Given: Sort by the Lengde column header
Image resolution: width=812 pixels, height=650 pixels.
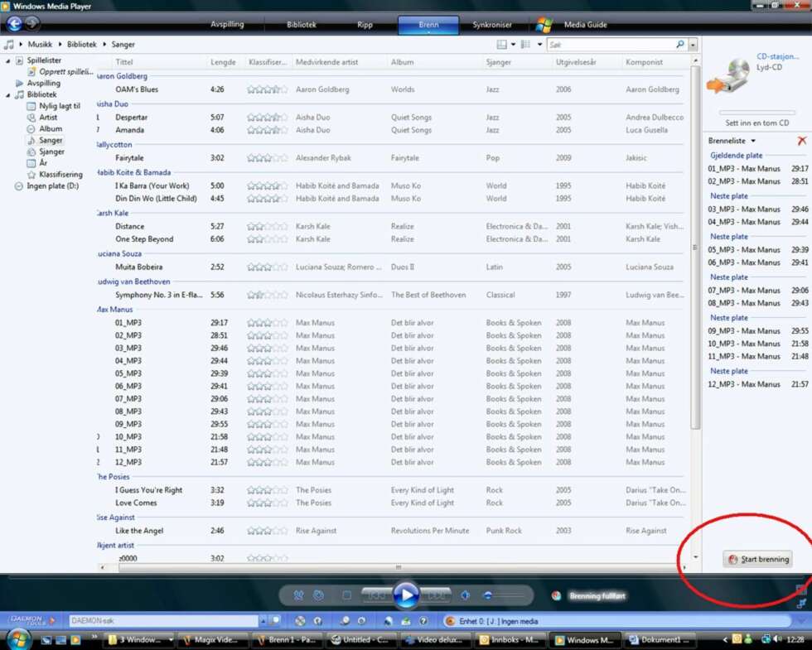Looking at the screenshot, I should click(x=223, y=62).
